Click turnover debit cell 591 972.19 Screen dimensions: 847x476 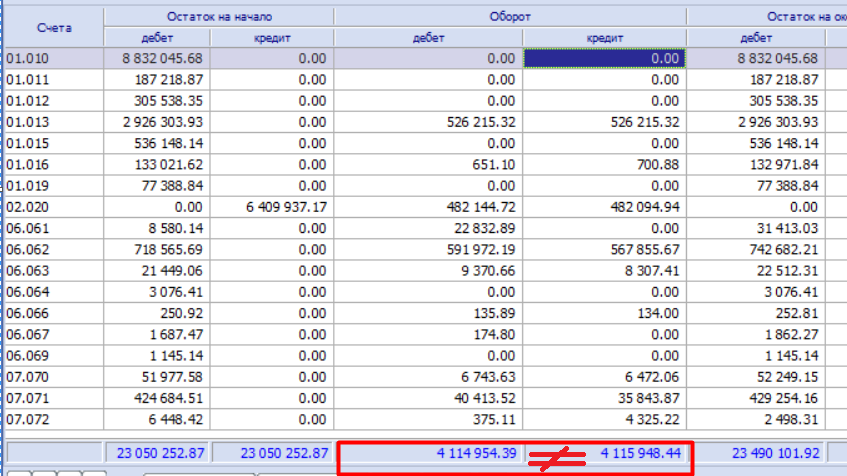(428, 250)
